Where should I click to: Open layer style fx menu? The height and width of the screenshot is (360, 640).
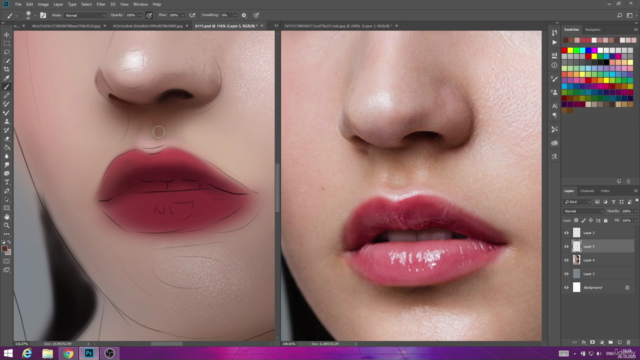coord(584,342)
